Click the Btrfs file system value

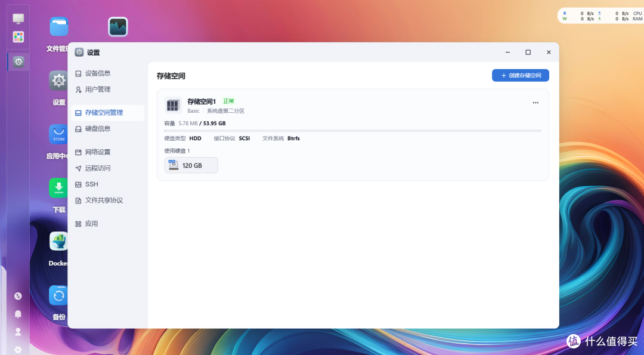(x=293, y=138)
